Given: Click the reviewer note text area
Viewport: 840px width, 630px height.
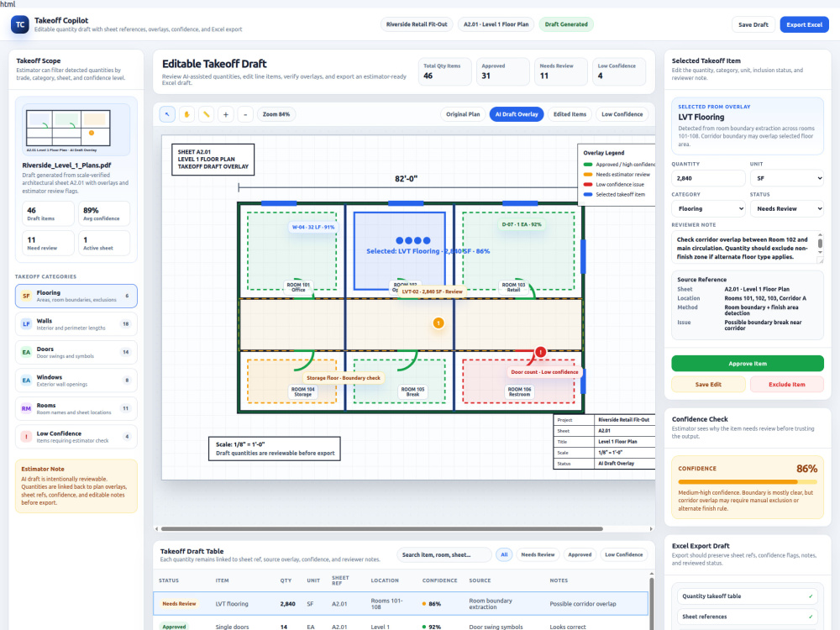Looking at the screenshot, I should coord(748,248).
